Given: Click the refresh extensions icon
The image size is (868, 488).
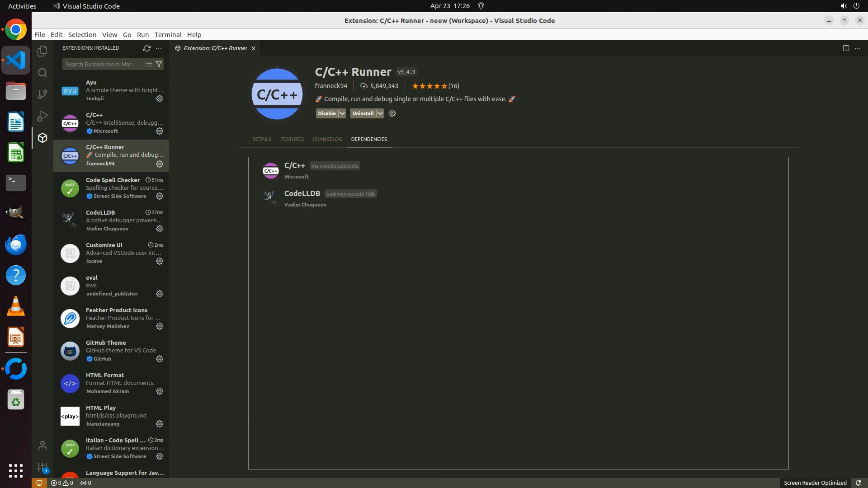Looking at the screenshot, I should [x=146, y=48].
